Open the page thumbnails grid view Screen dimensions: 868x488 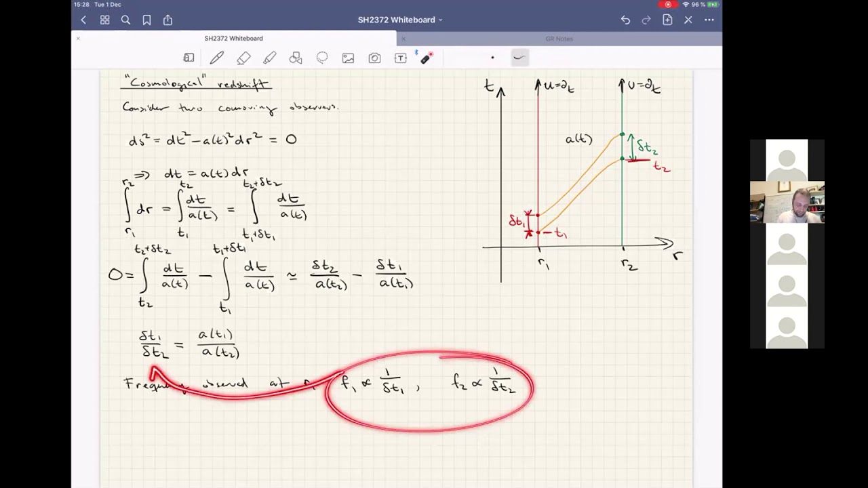coord(104,20)
